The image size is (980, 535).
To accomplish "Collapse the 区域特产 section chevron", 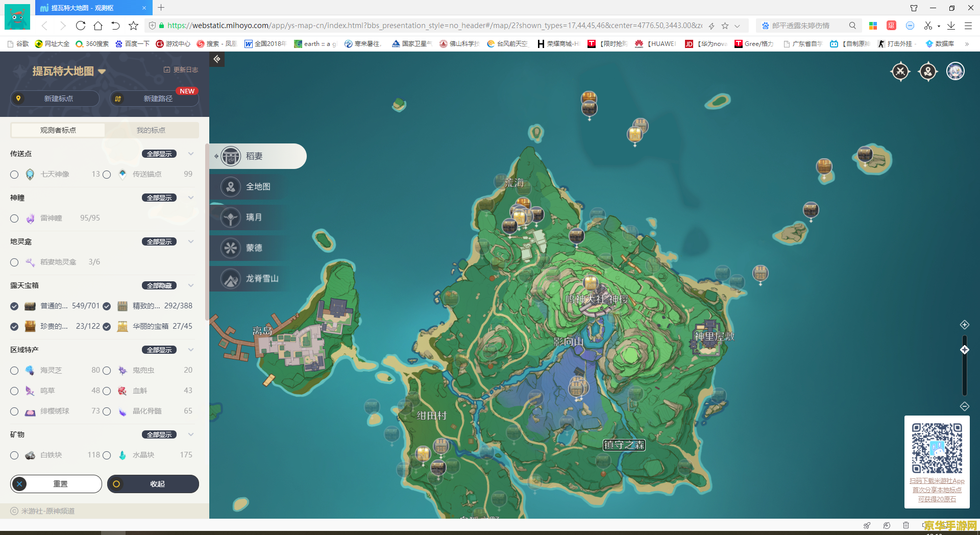I will (x=191, y=350).
